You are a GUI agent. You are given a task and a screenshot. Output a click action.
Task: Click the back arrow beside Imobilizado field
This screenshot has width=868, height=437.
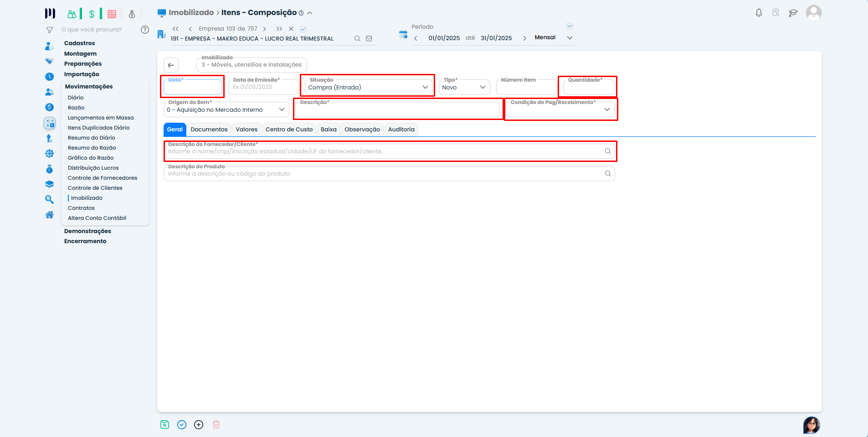coord(171,65)
